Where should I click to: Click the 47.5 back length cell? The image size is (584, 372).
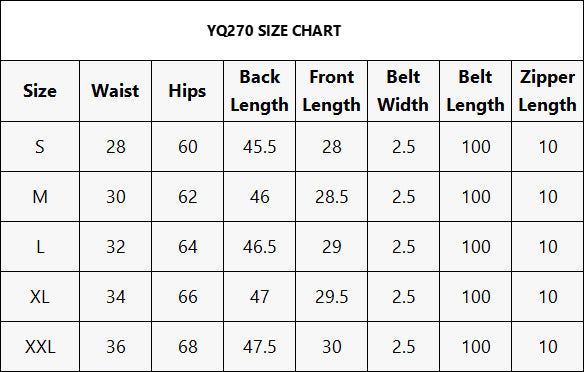pyautogui.click(x=260, y=347)
